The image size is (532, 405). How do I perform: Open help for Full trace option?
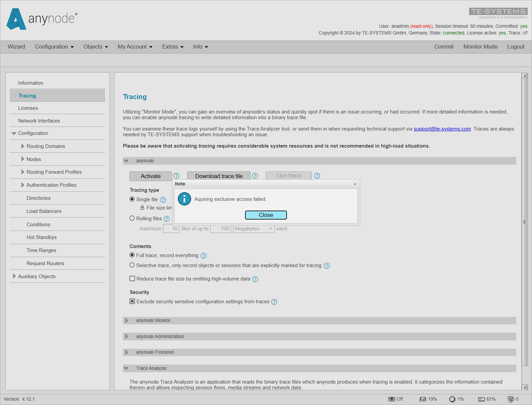(x=204, y=256)
